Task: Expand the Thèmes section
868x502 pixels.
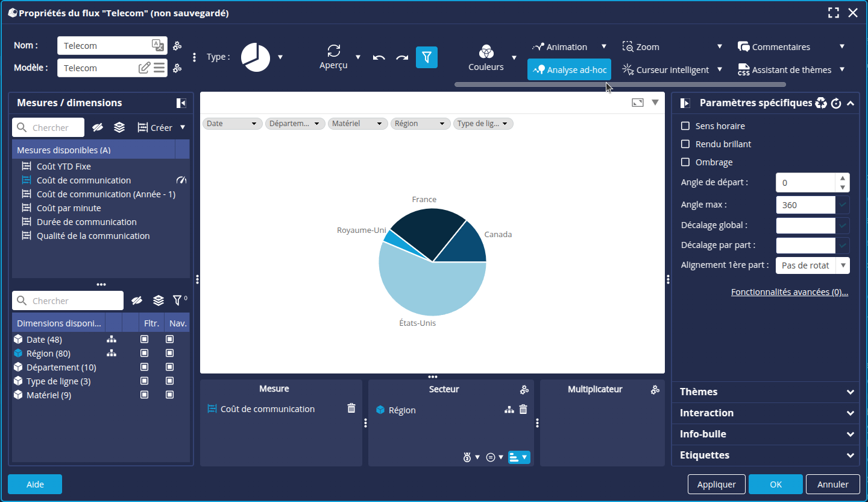Action: 766,392
